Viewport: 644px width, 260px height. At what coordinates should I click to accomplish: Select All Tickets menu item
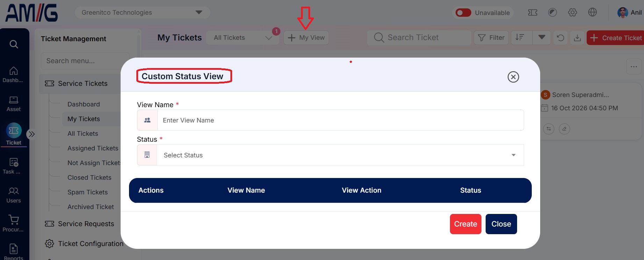[83, 134]
